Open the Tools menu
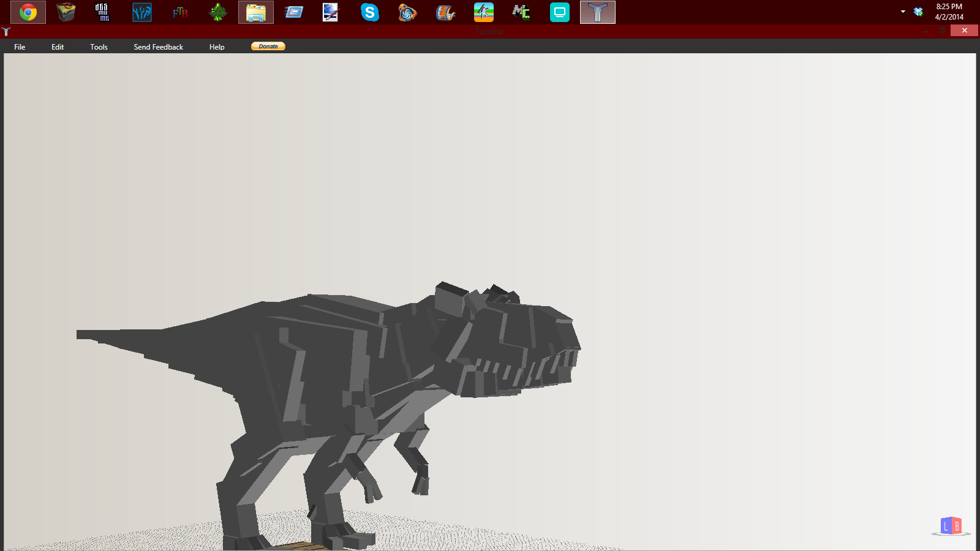 point(99,47)
